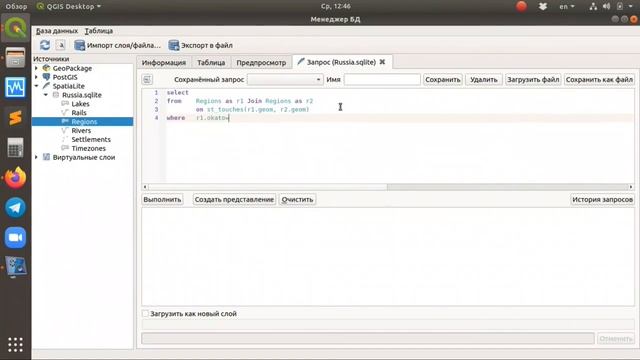Open Zoom from the dock
640x360 pixels.
pos(16,238)
